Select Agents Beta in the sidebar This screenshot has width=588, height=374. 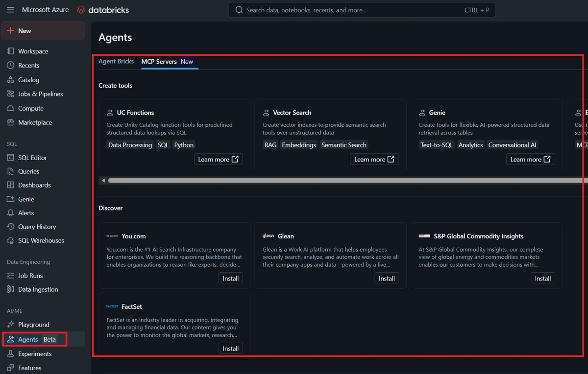click(x=34, y=339)
